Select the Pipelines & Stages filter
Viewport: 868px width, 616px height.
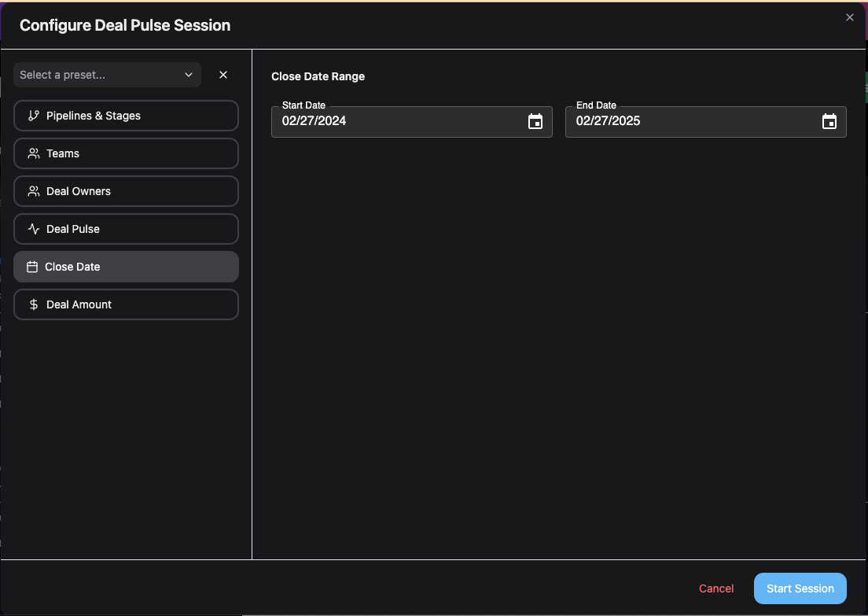(126, 115)
